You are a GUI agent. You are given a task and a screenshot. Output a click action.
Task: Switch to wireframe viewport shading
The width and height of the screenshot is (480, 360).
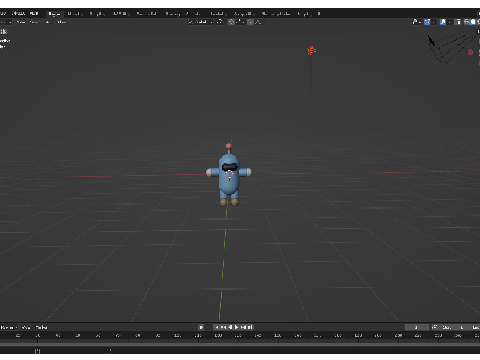point(466,22)
